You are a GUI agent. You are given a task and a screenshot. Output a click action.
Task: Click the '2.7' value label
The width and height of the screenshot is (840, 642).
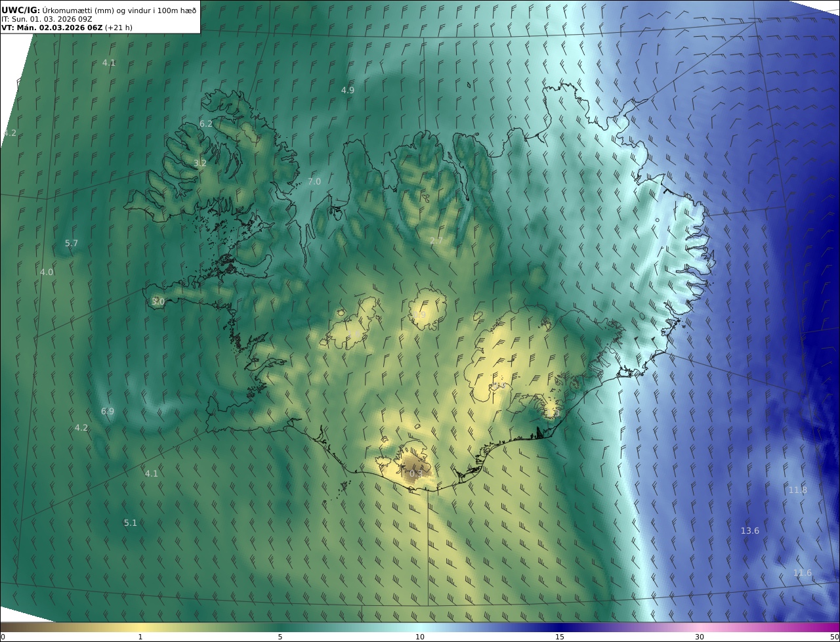click(x=436, y=241)
